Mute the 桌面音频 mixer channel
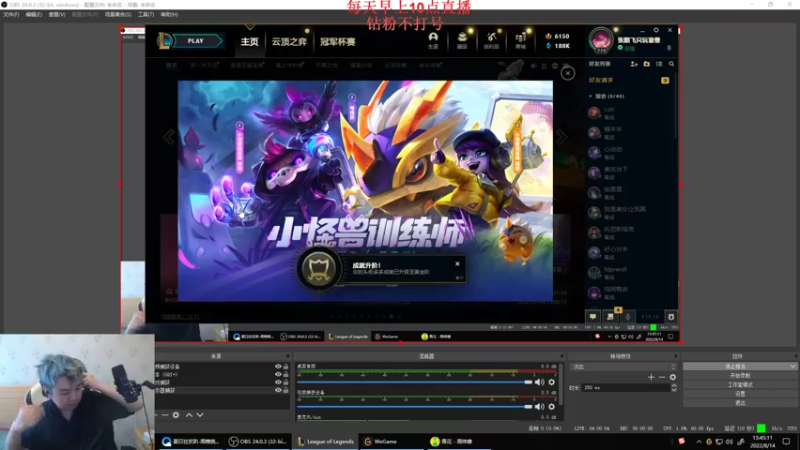Image resolution: width=800 pixels, height=450 pixels. click(539, 382)
